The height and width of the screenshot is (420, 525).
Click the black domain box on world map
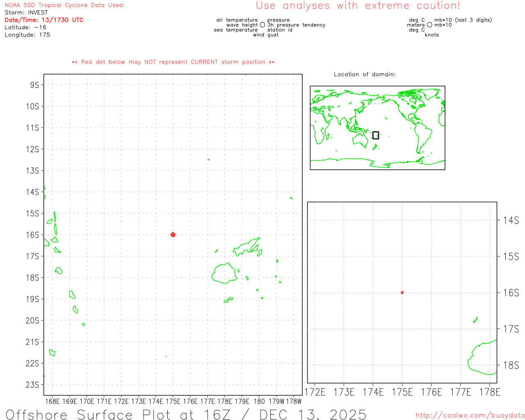tap(376, 135)
